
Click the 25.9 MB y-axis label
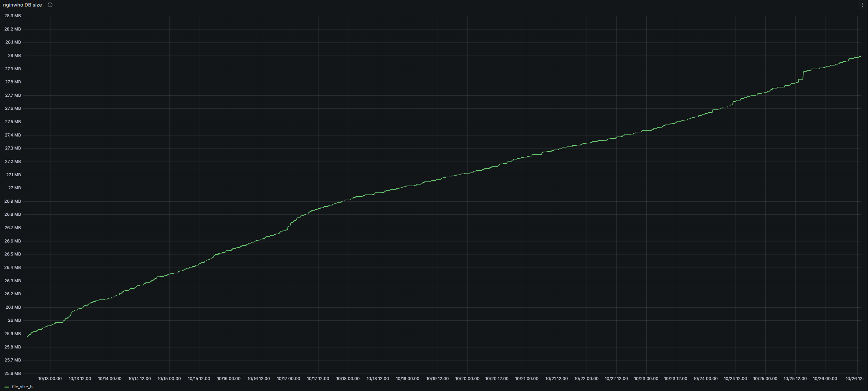pos(13,334)
